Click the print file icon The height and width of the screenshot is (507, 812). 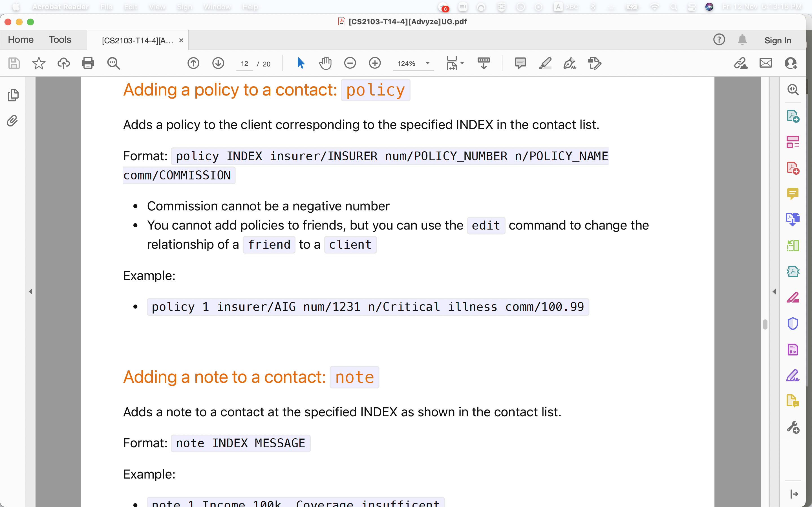[88, 63]
